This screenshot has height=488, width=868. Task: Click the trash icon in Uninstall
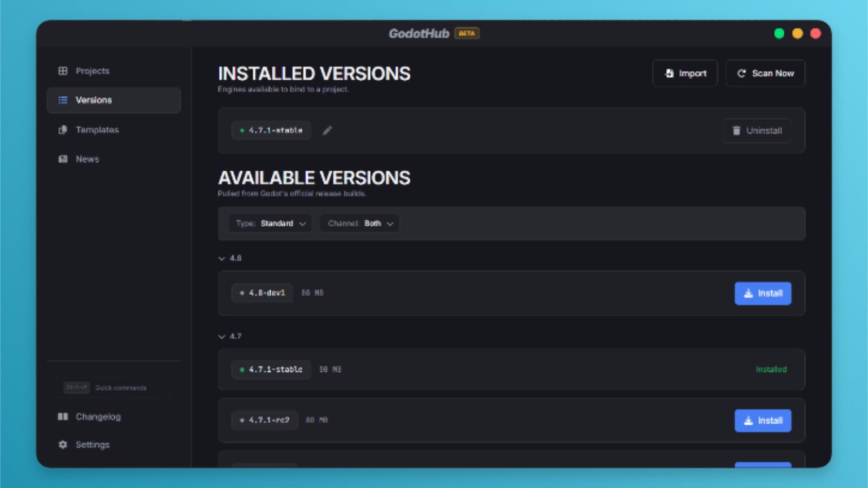click(x=736, y=130)
